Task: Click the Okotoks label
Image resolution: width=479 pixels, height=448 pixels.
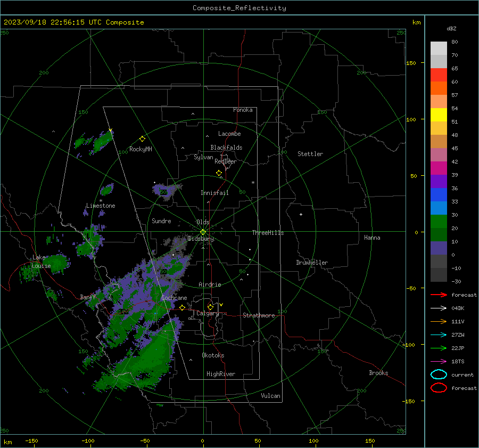Action: point(213,355)
